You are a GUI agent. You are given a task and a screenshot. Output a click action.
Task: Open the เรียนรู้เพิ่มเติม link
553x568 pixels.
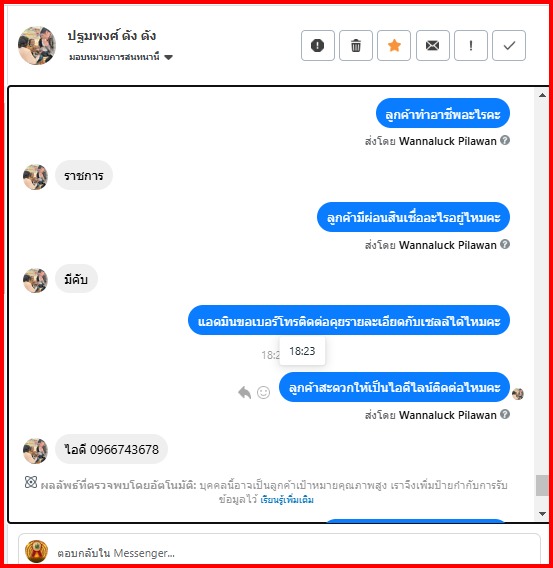pos(287,500)
